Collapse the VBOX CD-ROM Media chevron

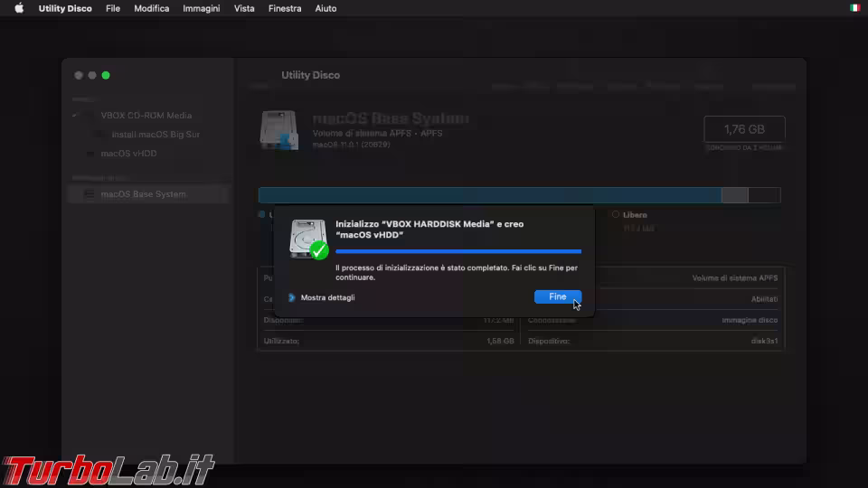click(x=75, y=115)
